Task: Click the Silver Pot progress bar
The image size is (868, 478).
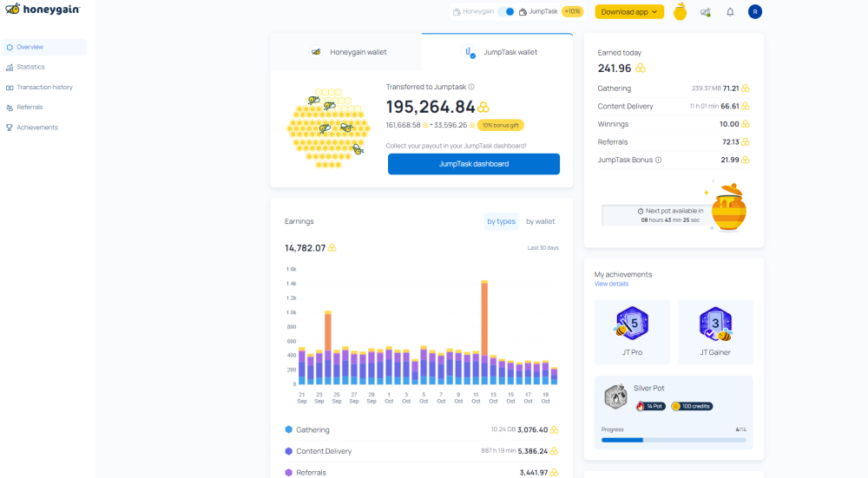Action: [x=674, y=441]
